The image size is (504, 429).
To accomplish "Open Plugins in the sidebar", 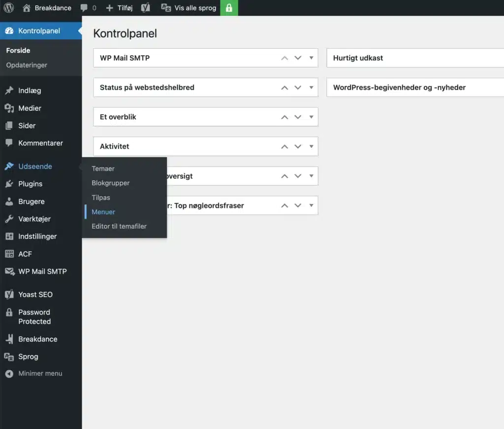I will [30, 184].
